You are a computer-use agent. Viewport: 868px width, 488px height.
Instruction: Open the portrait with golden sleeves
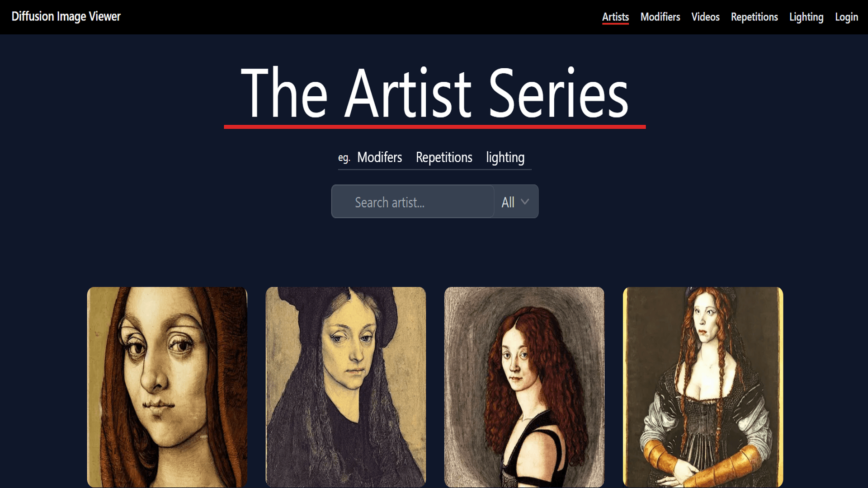point(703,387)
